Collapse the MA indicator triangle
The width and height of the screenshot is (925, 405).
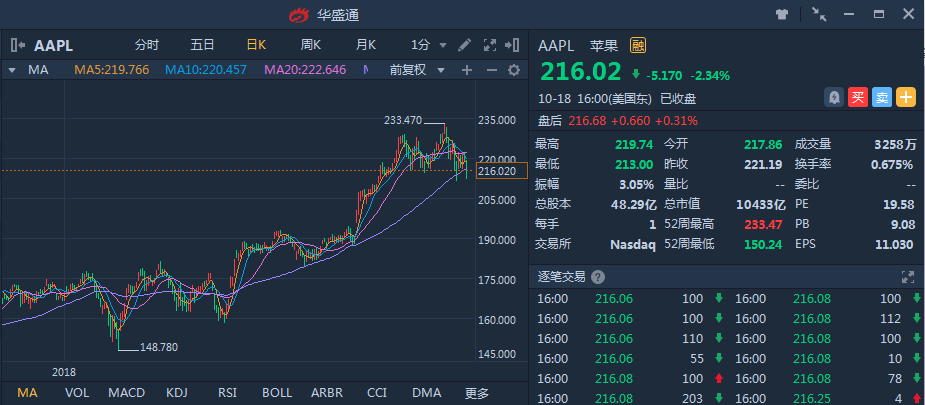12,70
